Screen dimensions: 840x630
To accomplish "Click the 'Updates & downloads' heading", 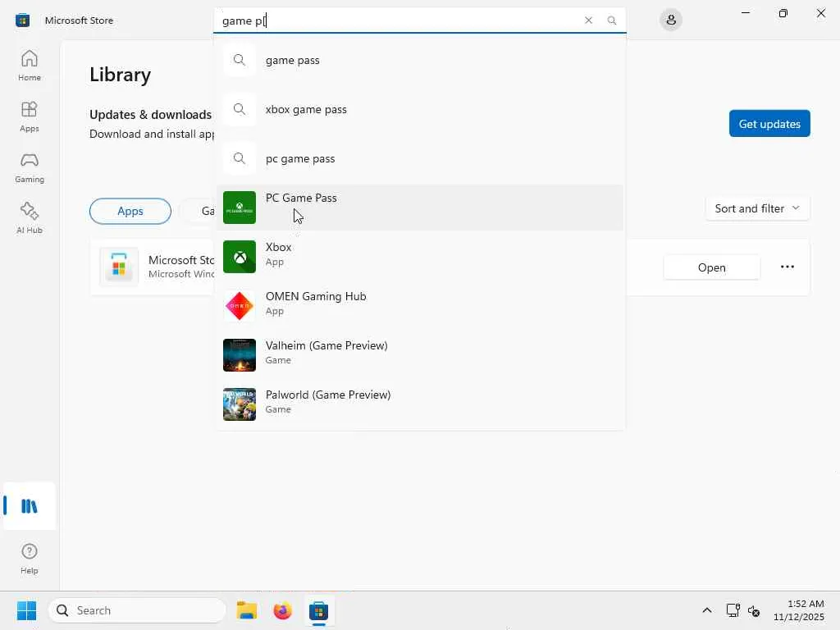I will coord(151,115).
